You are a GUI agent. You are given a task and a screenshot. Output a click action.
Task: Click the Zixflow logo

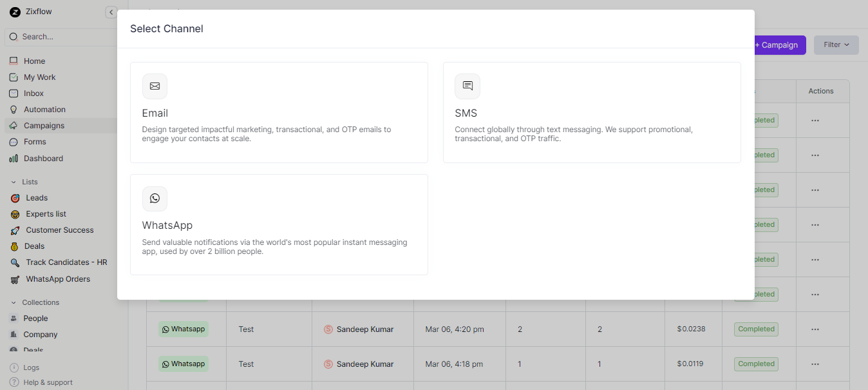tap(15, 11)
